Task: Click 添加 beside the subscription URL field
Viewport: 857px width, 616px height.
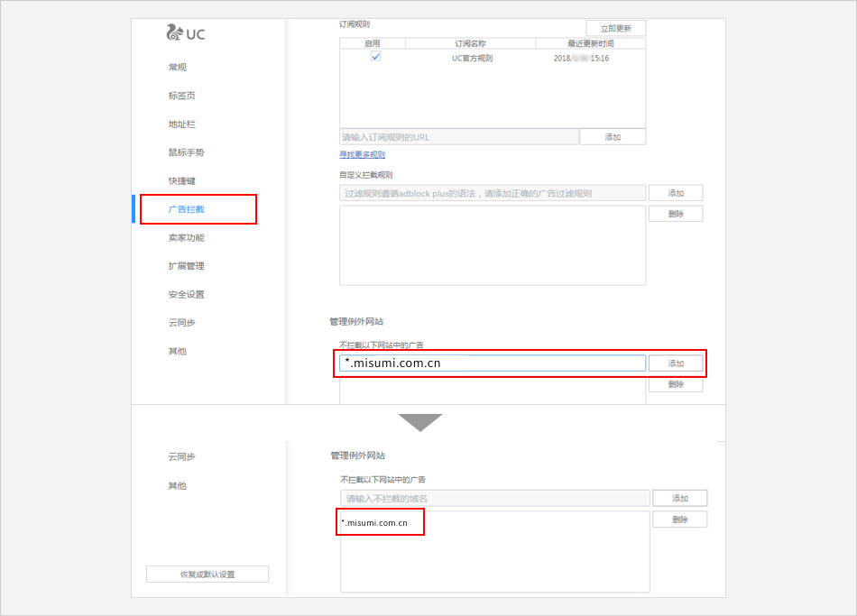Action: coord(613,137)
